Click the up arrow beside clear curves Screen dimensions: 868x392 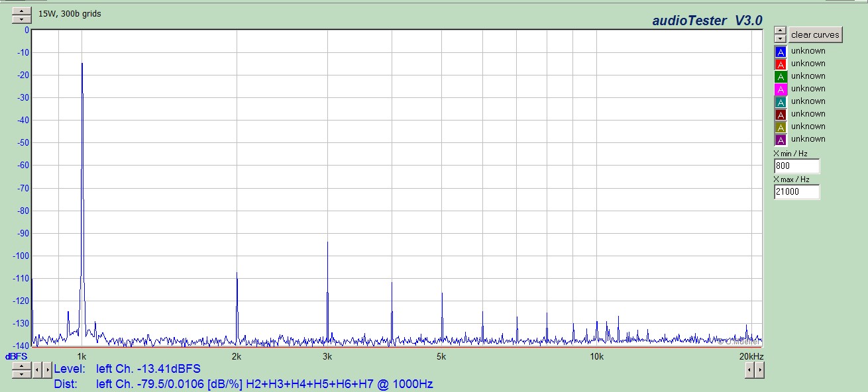coord(781,30)
